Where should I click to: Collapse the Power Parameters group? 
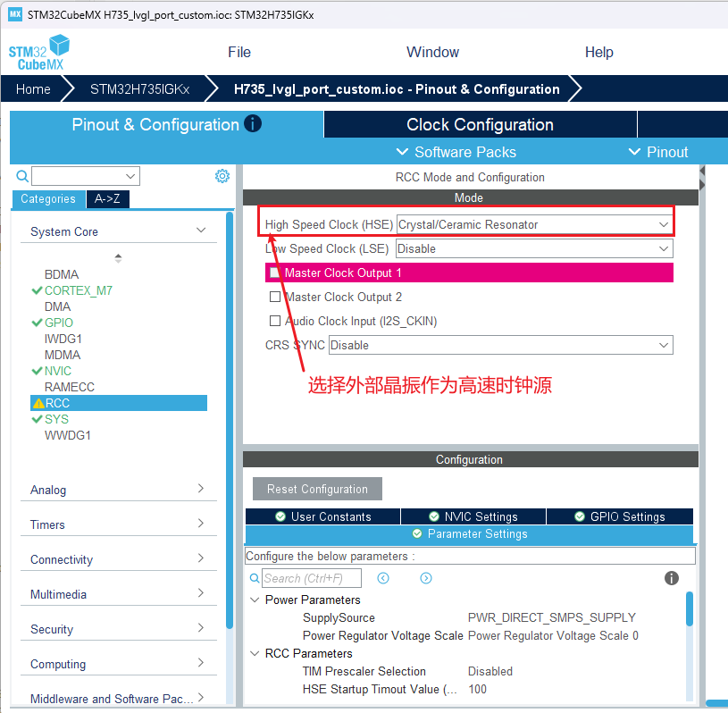tap(255, 600)
